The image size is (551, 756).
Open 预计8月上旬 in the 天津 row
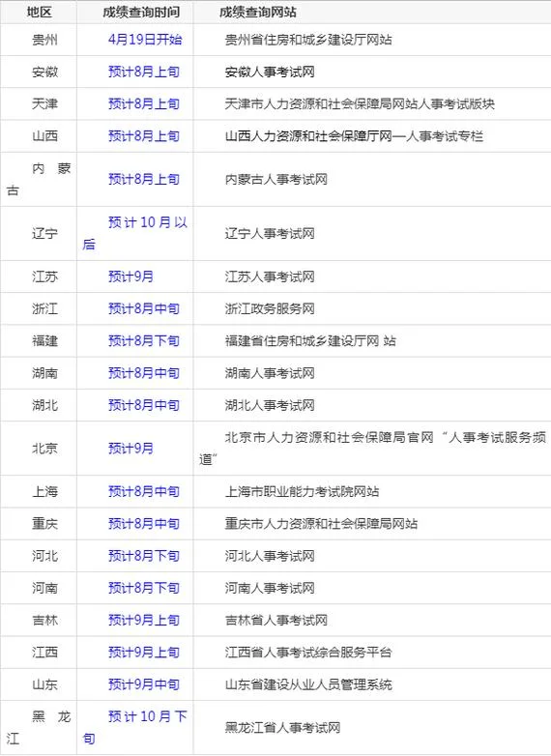(x=144, y=103)
